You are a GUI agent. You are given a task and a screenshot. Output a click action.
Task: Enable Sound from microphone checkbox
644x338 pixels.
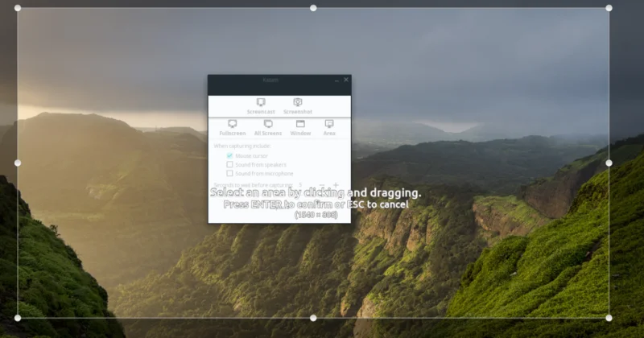coord(229,173)
